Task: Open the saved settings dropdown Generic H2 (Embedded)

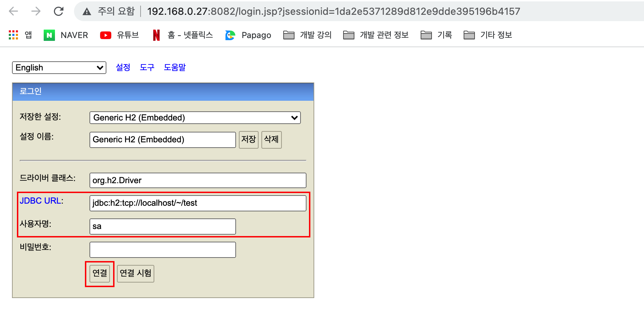Action: click(194, 118)
